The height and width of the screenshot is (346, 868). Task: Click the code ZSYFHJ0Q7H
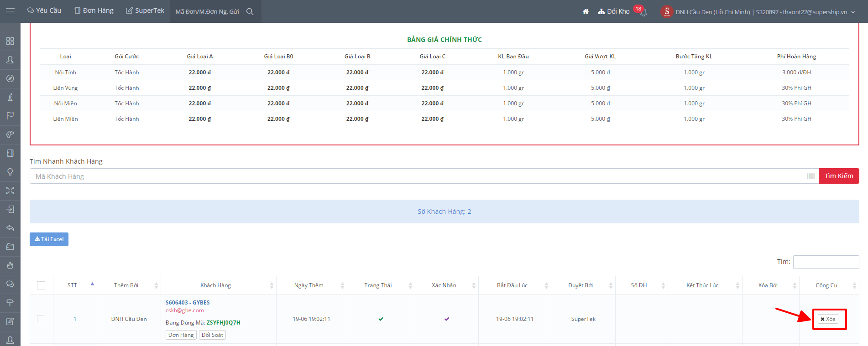click(224, 323)
